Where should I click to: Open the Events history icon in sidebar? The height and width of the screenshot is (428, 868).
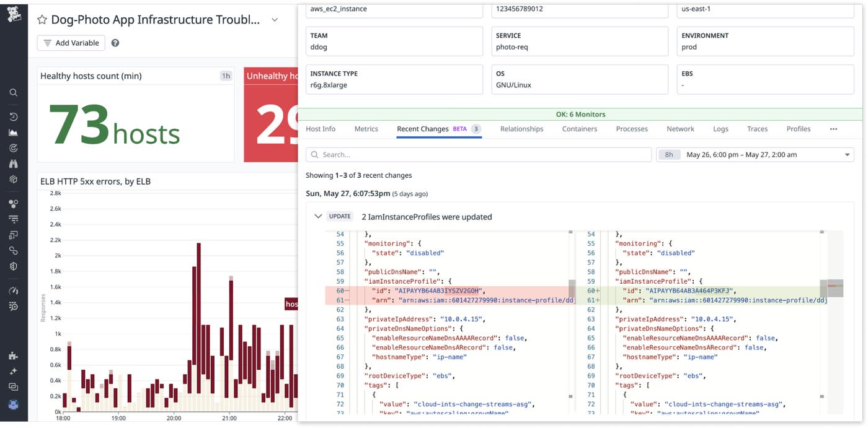(14, 116)
